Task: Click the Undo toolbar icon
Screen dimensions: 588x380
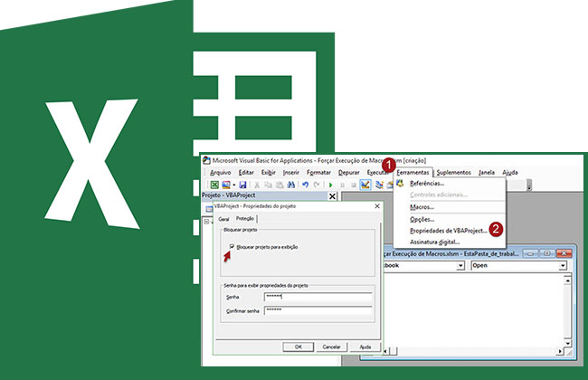Action: [x=305, y=185]
